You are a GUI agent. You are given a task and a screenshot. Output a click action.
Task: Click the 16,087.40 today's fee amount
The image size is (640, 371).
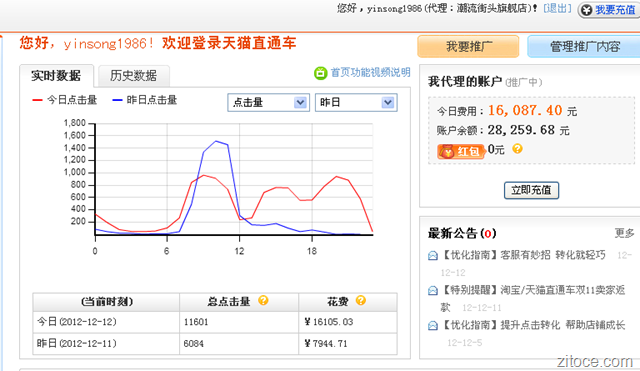pyautogui.click(x=525, y=110)
